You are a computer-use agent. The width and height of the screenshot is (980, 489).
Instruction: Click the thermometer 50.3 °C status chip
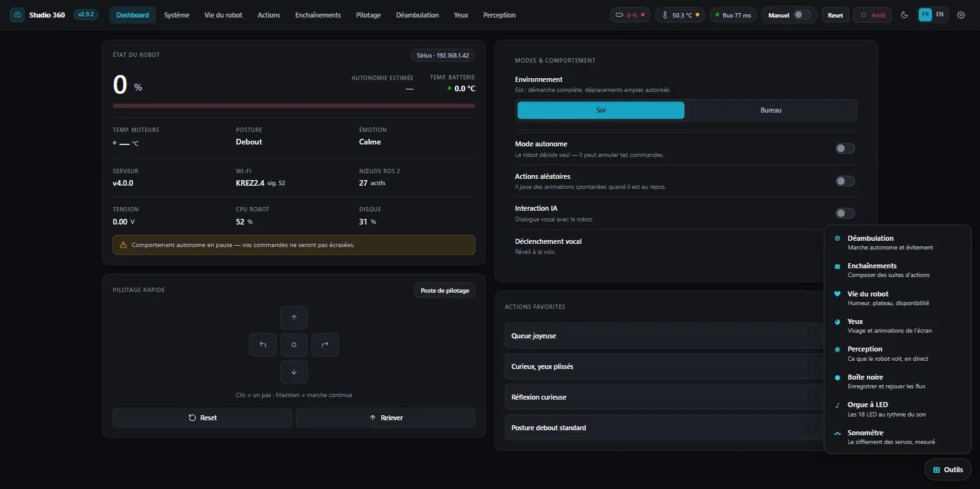point(680,15)
